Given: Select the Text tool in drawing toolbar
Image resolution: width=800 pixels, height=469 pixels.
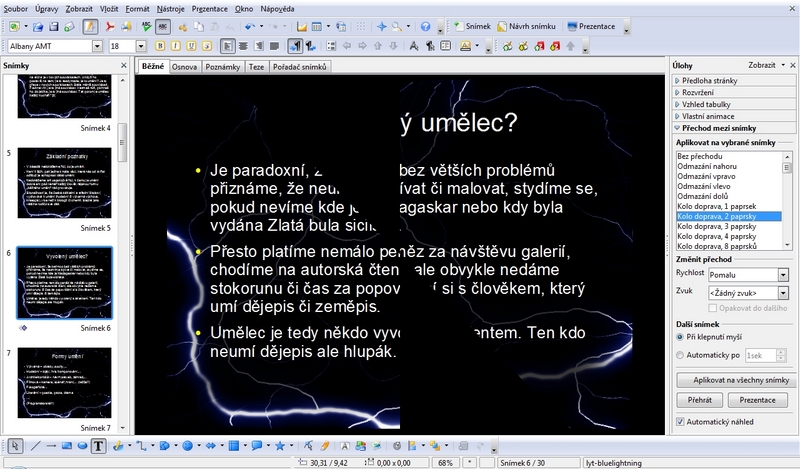Looking at the screenshot, I should click(100, 446).
